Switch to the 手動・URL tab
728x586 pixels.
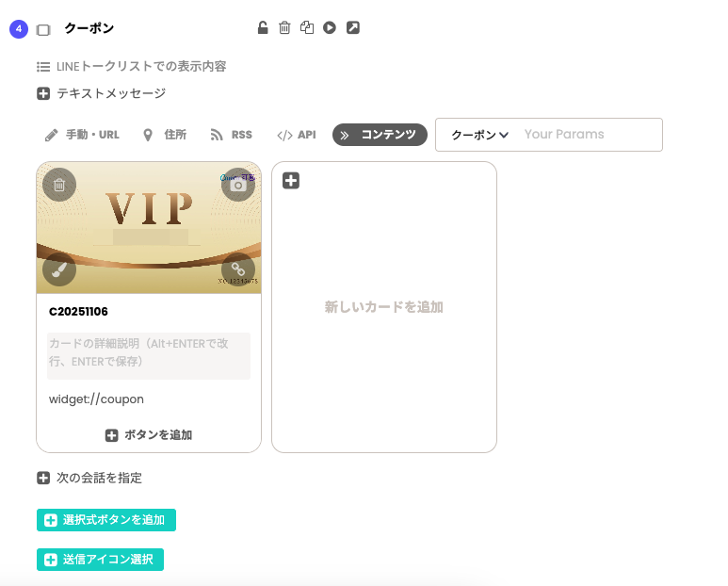pos(83,135)
